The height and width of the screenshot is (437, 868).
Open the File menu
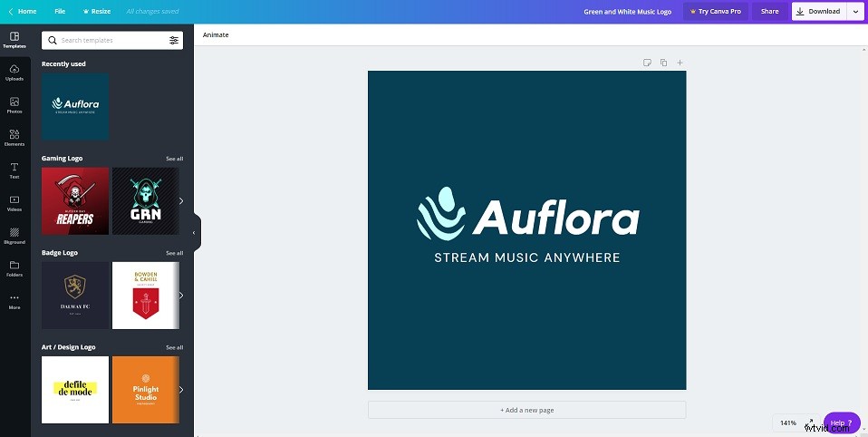pos(60,12)
